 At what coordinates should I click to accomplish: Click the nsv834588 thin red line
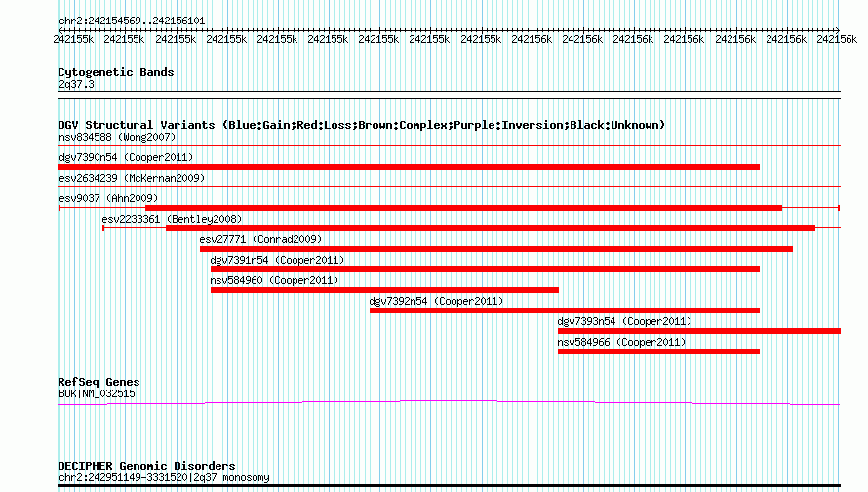click(x=449, y=146)
